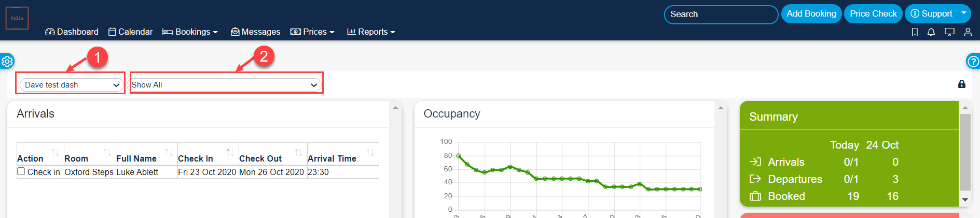Click the felix logo
Image resolution: width=980 pixels, height=218 pixels.
point(17,18)
